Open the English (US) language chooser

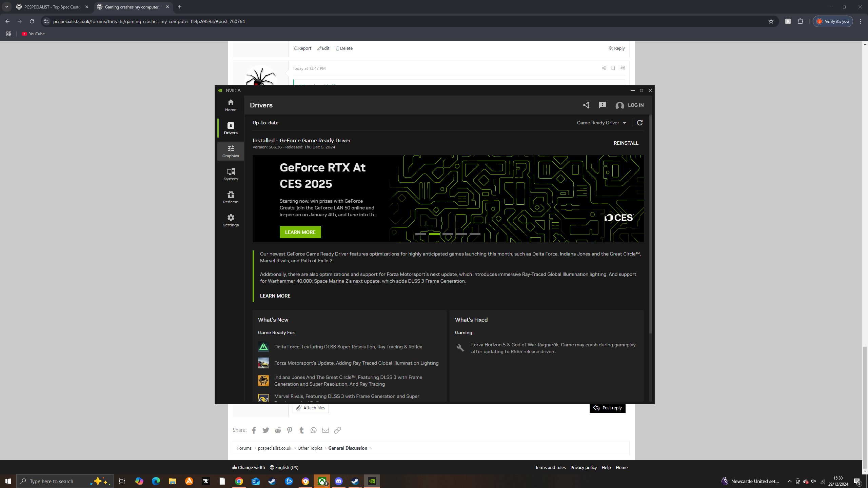click(x=284, y=467)
